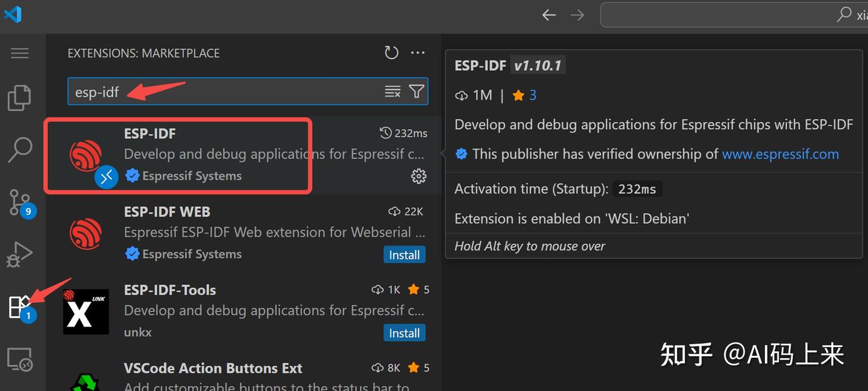Go back using the left arrow
Screen dimensions: 868x391
coord(549,15)
